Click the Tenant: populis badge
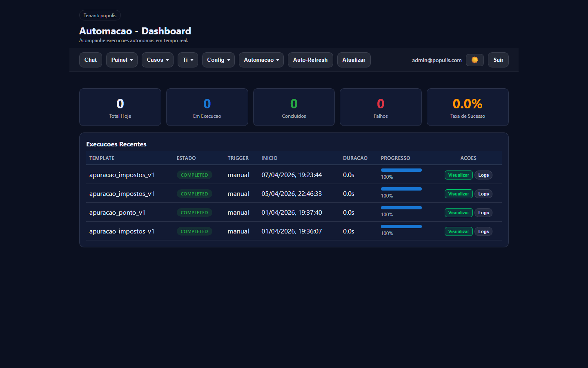This screenshot has width=588, height=368. [x=100, y=16]
